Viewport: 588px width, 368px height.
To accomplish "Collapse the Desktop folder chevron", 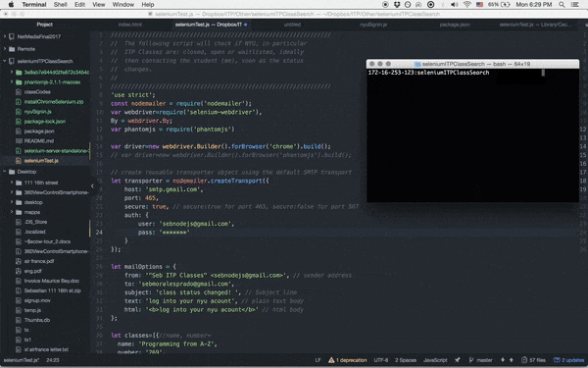I will [x=5, y=172].
